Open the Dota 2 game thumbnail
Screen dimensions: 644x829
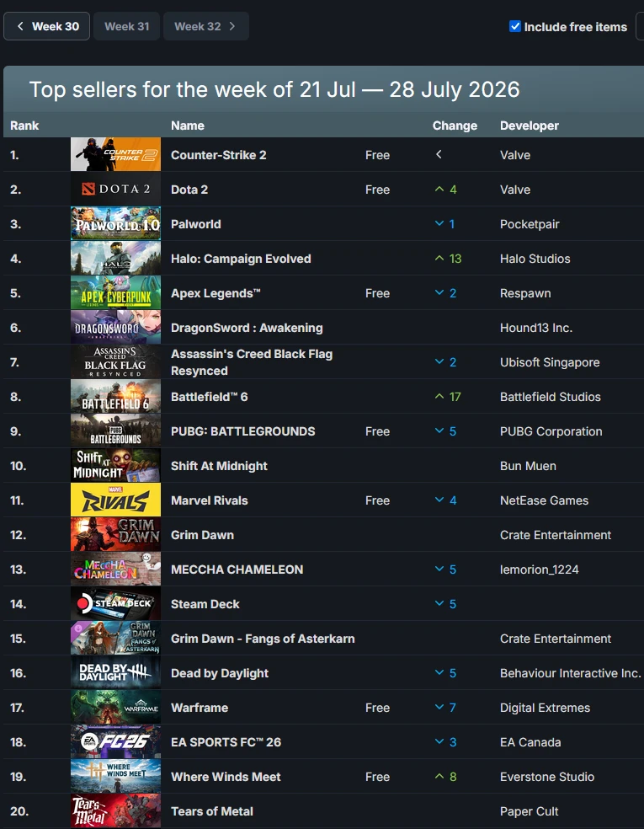(115, 190)
